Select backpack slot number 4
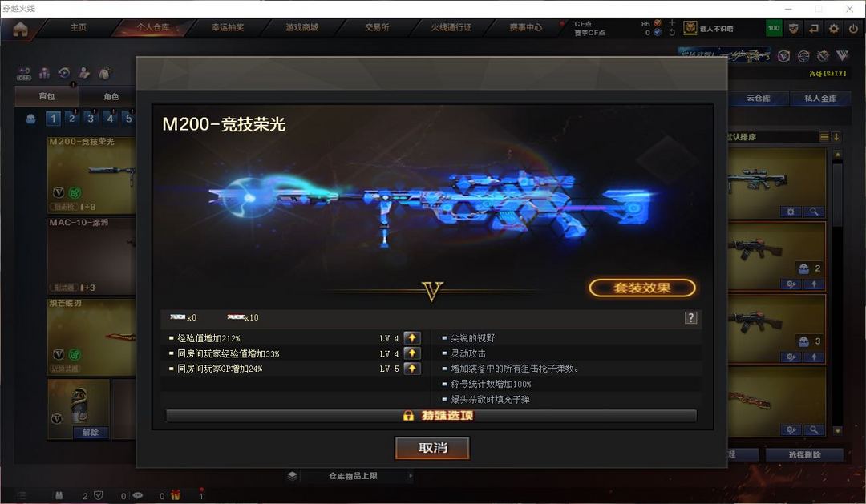866x504 pixels. (110, 118)
